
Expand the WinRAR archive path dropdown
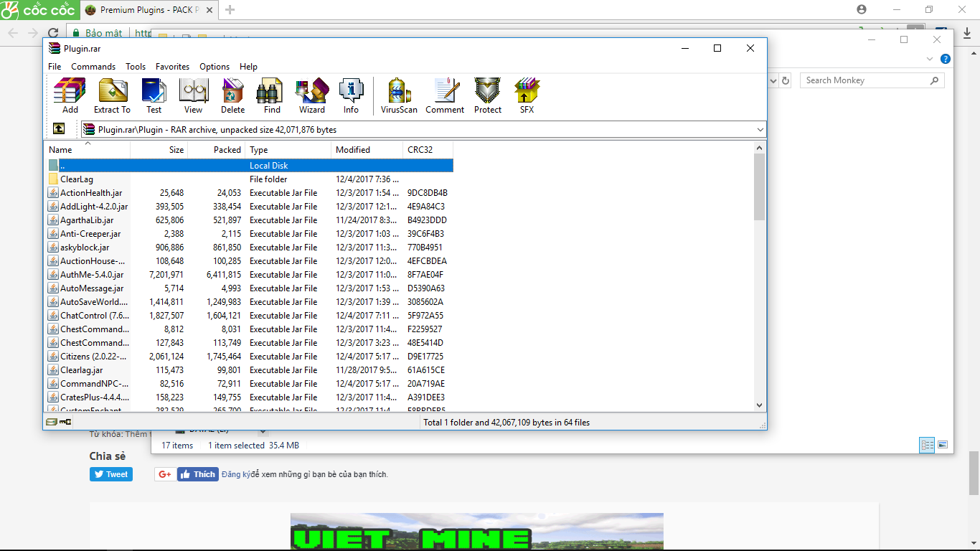coord(760,130)
